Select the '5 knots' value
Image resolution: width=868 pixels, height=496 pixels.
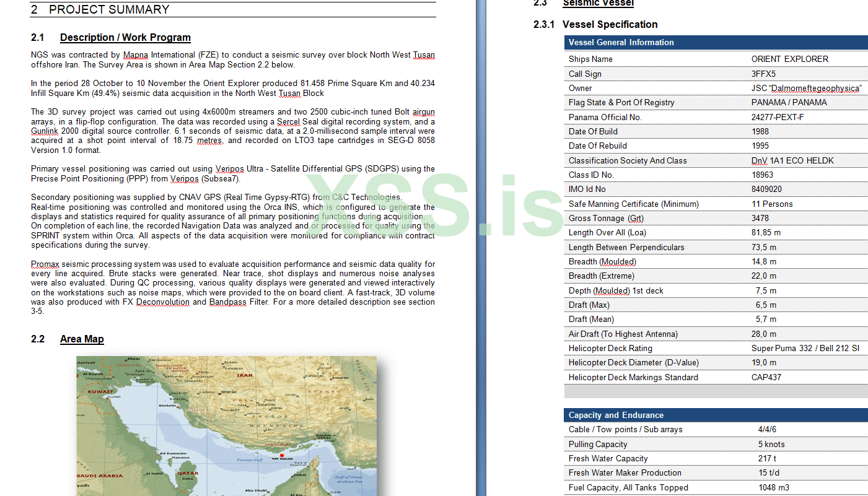771,444
